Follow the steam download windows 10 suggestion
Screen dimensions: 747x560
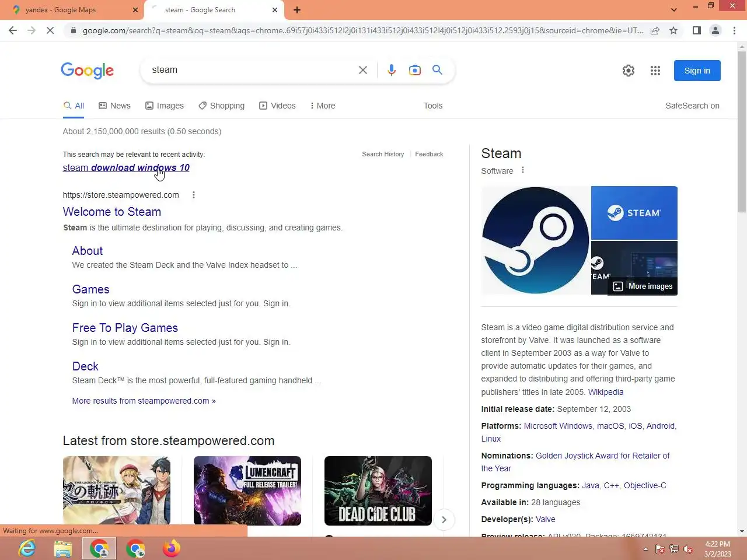(126, 167)
